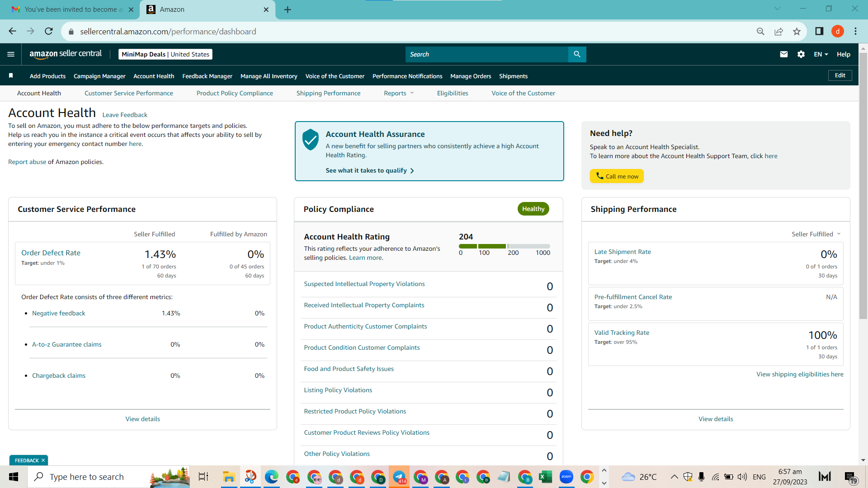Open the Seller Fulfilled shipping dropdown
The image size is (868, 488).
816,234
